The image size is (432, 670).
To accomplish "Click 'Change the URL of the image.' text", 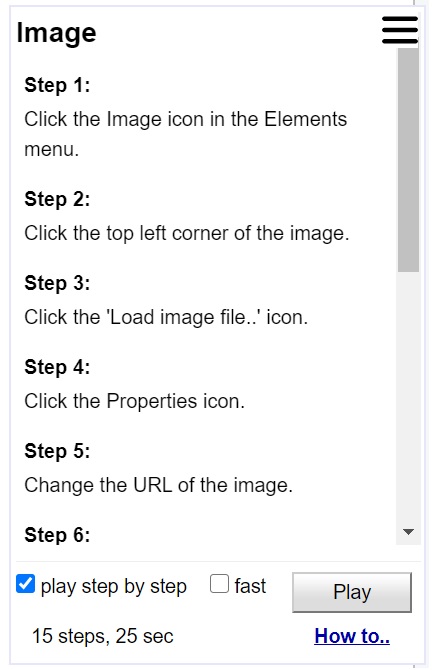I will pos(159,485).
